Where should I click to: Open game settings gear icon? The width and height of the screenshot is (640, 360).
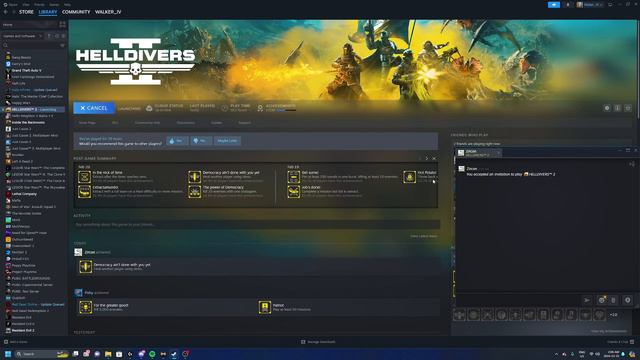[607, 108]
